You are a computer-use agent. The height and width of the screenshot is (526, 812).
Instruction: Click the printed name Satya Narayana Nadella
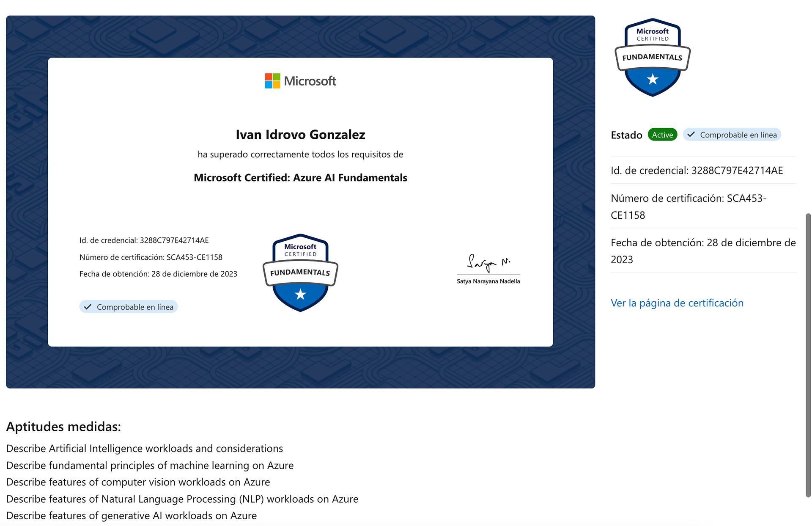488,281
